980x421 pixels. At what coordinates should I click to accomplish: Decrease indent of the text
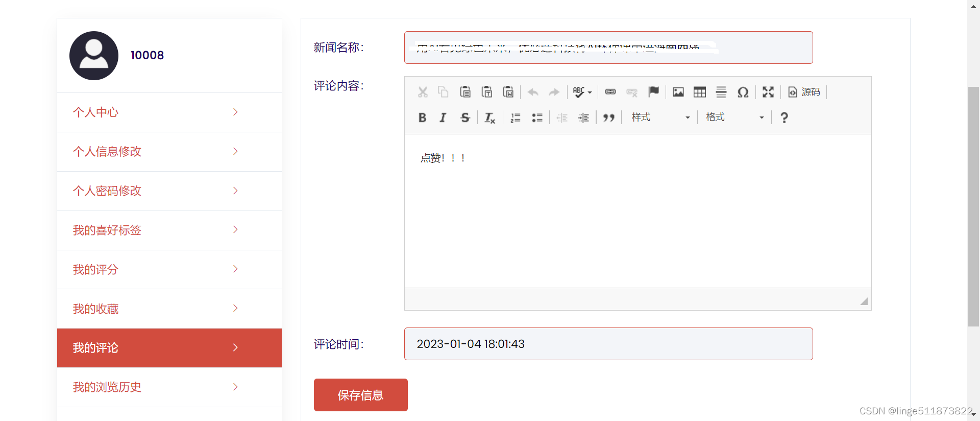562,118
